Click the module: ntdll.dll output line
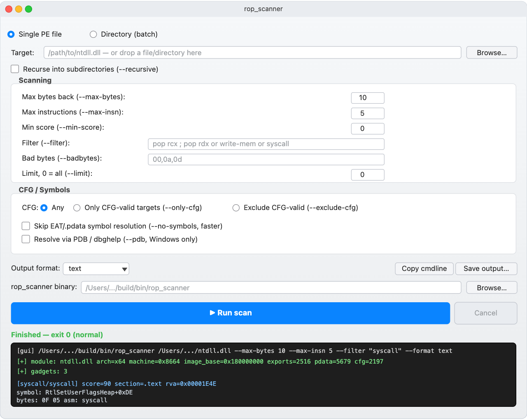 click(200, 362)
